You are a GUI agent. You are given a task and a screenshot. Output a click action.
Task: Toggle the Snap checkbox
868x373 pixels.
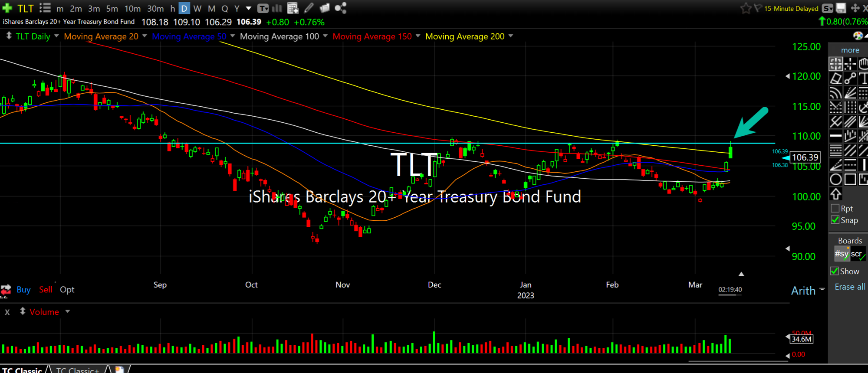pyautogui.click(x=835, y=220)
